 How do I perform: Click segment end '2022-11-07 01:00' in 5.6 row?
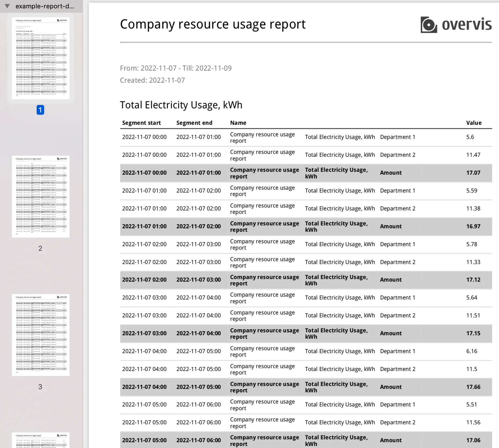[198, 137]
